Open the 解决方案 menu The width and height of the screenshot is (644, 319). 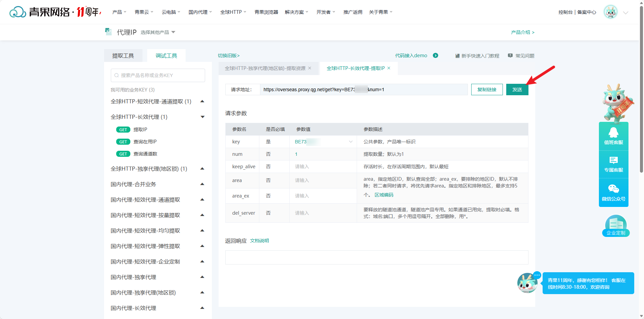coord(296,12)
